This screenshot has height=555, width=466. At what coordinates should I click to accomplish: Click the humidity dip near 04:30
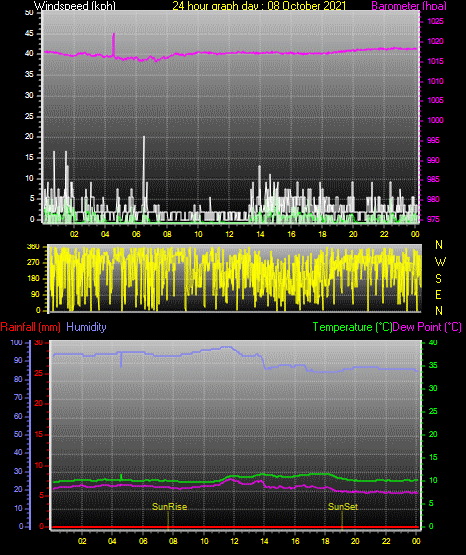(121, 360)
